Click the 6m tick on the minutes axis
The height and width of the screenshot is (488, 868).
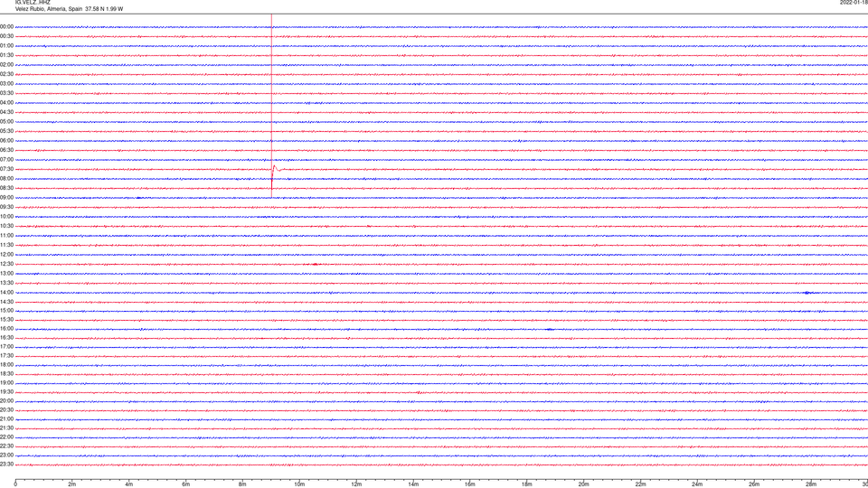[x=186, y=484]
